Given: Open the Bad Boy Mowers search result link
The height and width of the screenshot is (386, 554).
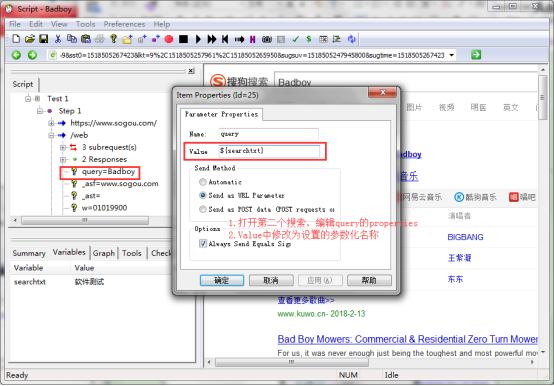Looking at the screenshot, I should click(407, 339).
